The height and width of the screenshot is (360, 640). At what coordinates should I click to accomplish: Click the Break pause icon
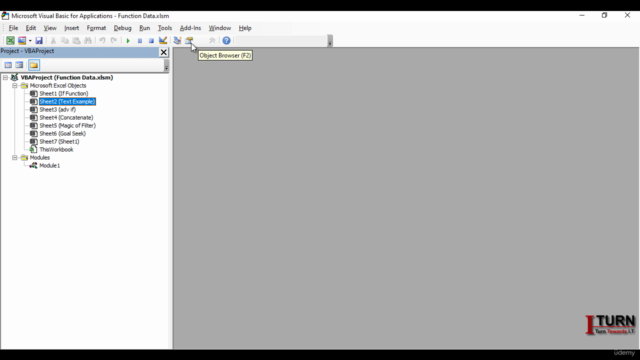[x=140, y=40]
